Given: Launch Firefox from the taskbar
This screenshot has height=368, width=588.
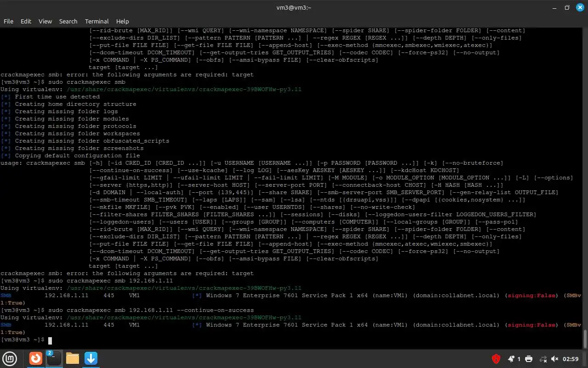Looking at the screenshot, I should [x=36, y=358].
